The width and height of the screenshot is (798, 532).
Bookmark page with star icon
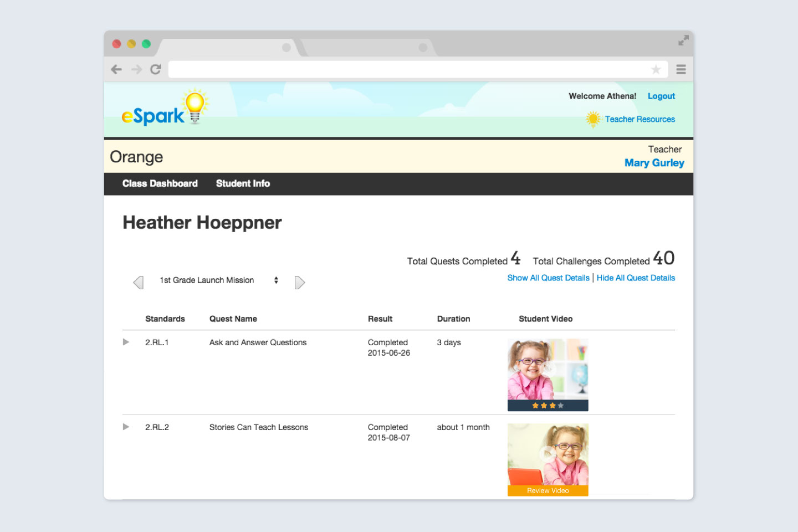point(656,69)
